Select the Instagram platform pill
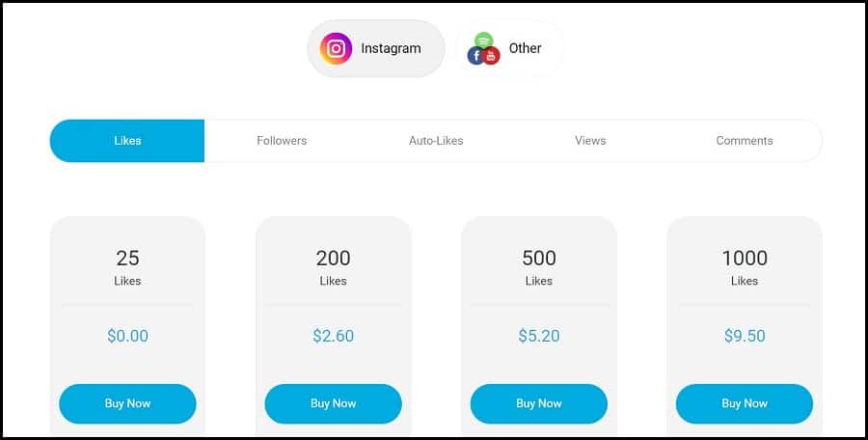Screen dimensions: 868x440 pos(376,49)
